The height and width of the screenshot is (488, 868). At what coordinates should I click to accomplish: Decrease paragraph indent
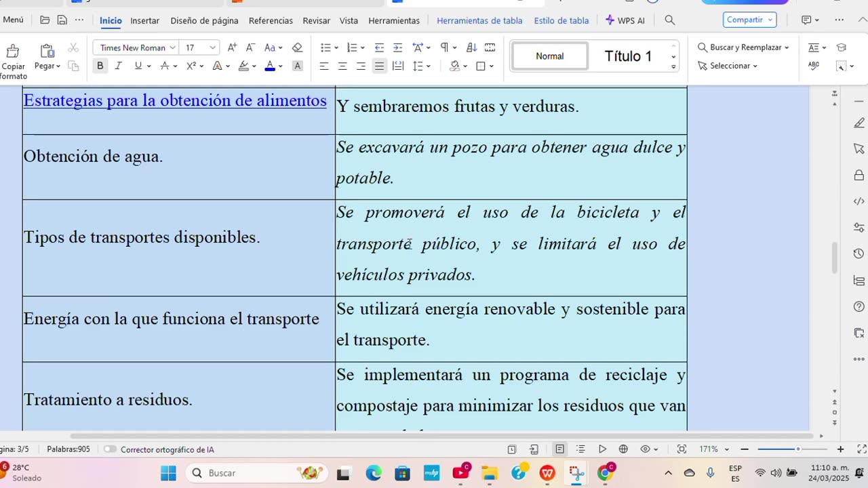tap(379, 47)
